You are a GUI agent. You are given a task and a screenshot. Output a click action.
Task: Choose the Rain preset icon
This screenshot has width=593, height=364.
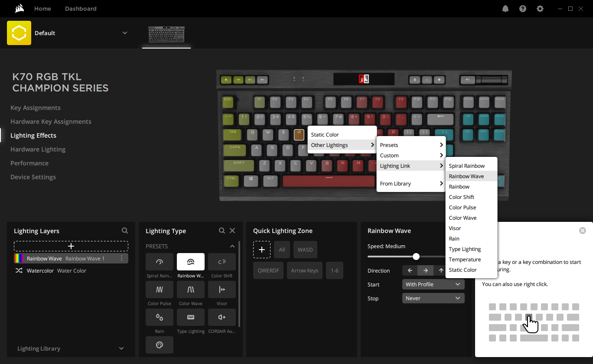(160, 317)
